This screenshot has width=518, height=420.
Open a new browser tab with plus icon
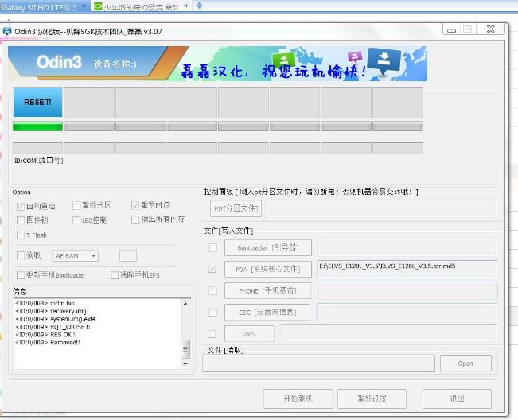coord(199,6)
